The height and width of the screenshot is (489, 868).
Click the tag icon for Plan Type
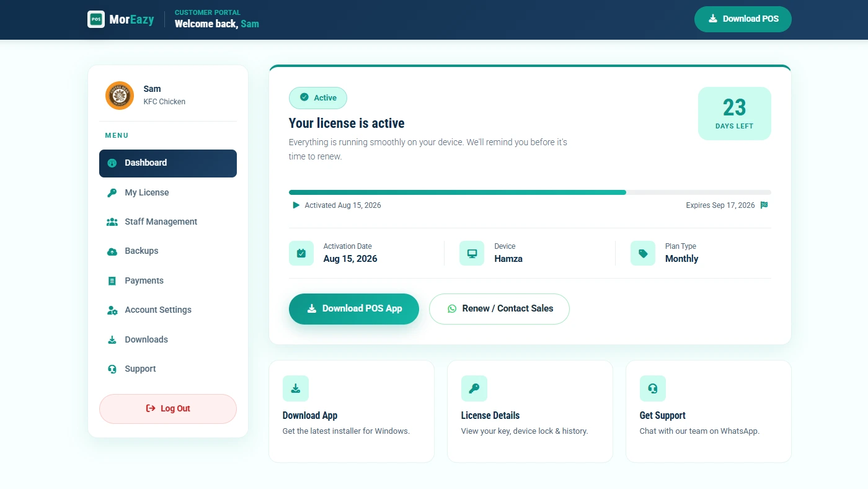643,253
